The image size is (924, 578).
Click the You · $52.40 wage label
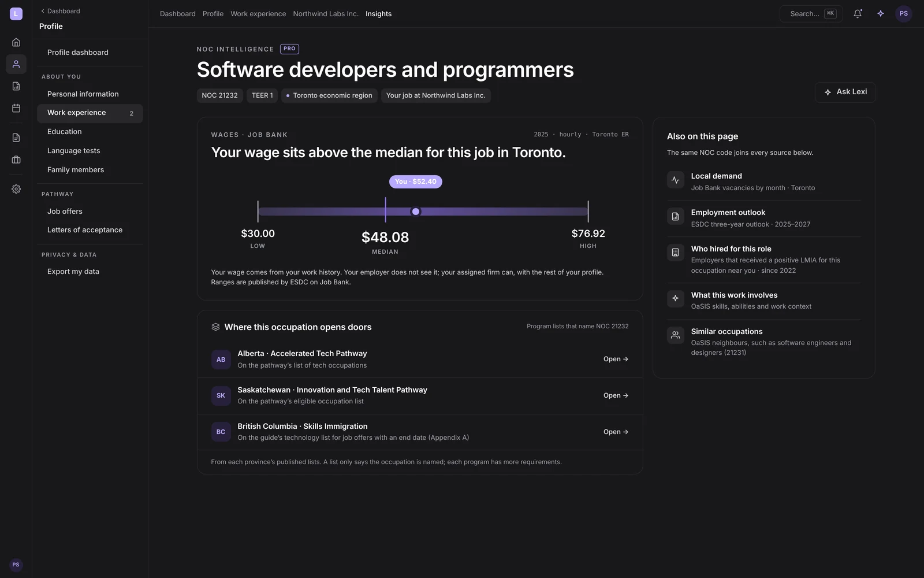[x=416, y=181]
